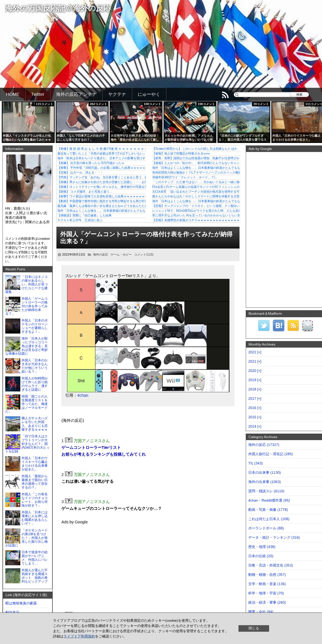
Task: Open headline 【速報】地上波で対魔忍が特集される
Action: click(181, 153)
